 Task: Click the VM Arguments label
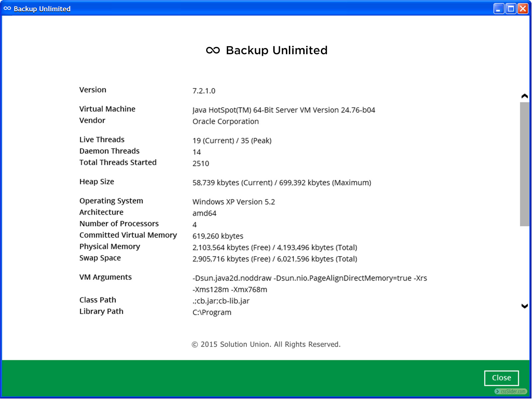tap(105, 277)
